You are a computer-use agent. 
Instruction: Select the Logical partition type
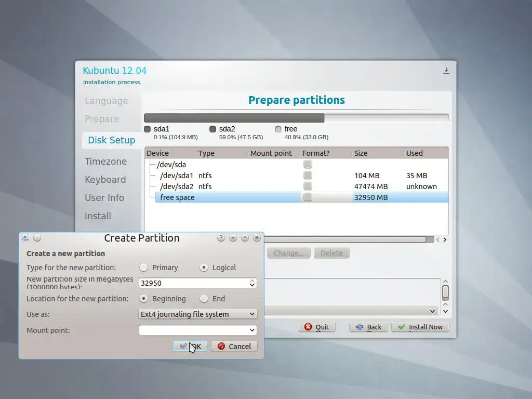(204, 268)
